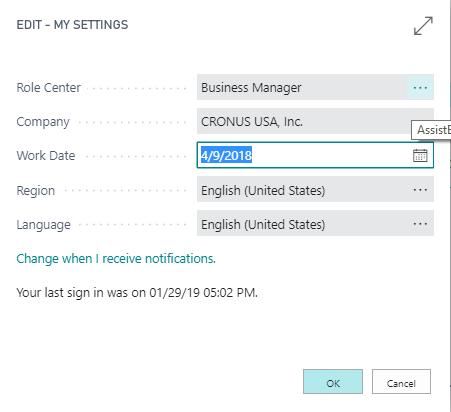Click the Language field label

tap(43, 225)
